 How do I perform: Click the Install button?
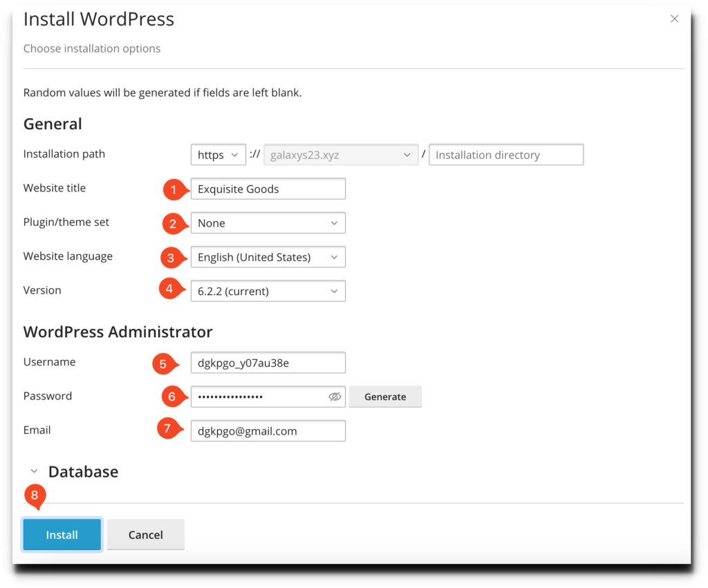point(62,535)
